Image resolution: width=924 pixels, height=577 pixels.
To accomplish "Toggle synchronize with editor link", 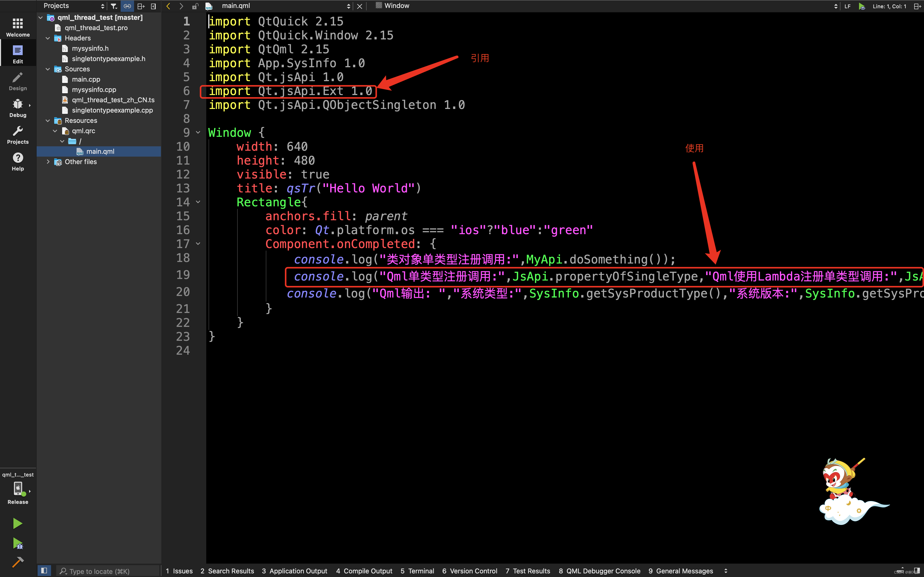I will click(127, 6).
